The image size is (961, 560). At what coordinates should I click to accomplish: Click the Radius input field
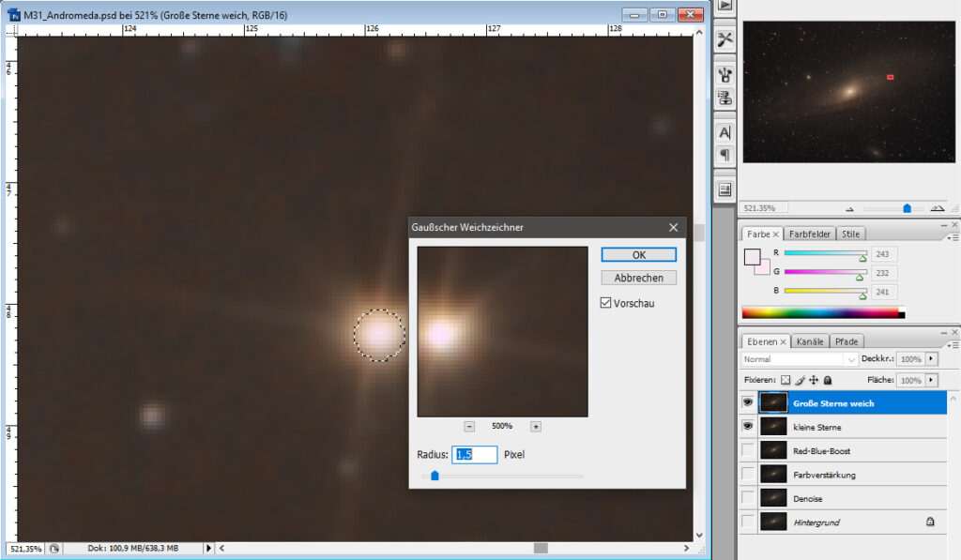474,454
